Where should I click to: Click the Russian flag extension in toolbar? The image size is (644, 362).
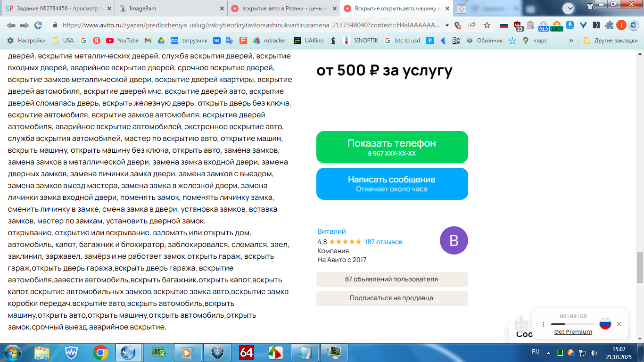(504, 25)
